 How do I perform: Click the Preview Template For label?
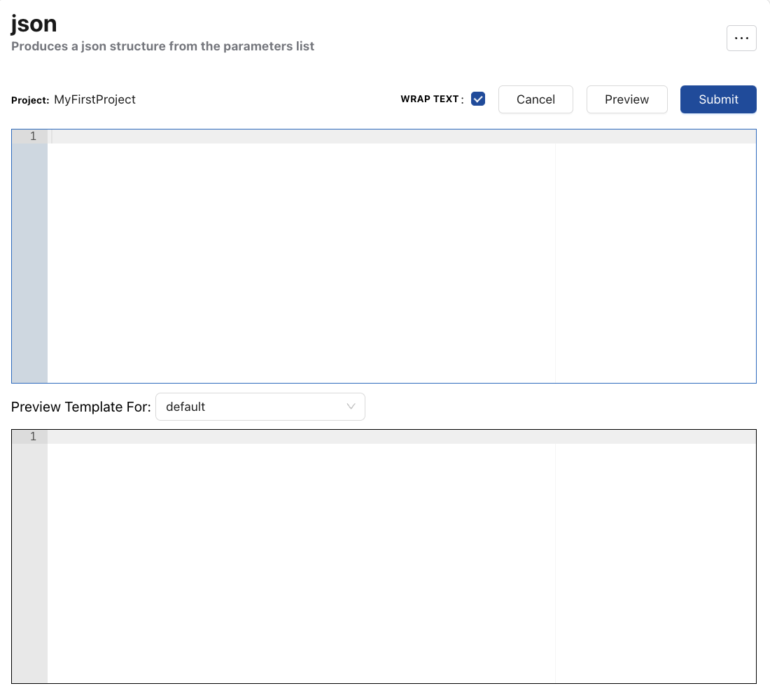tap(80, 407)
